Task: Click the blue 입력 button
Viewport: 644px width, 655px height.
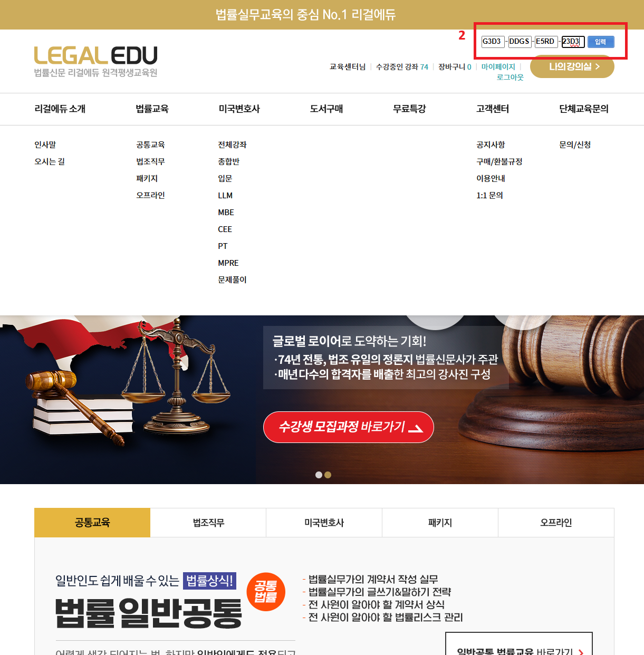Action: (x=601, y=42)
